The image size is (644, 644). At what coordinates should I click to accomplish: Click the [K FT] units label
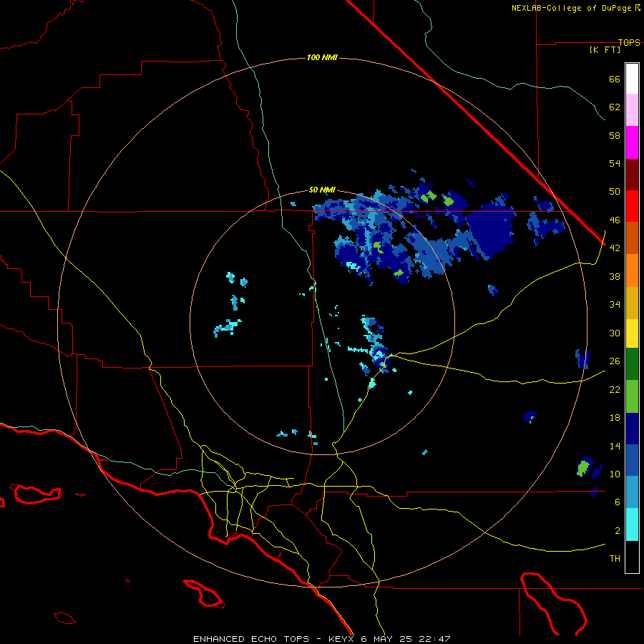tap(605, 49)
